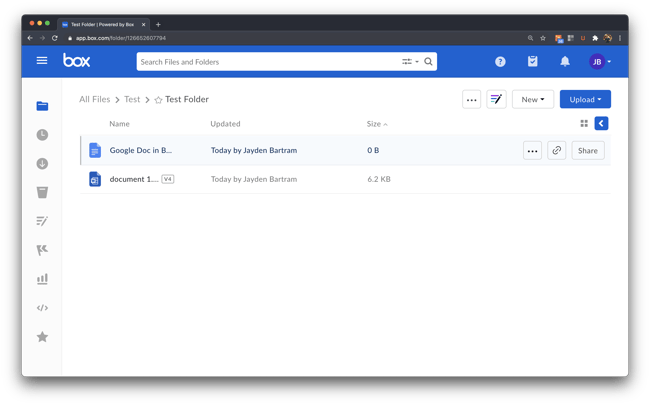
Task: Open the Developer console code icon
Action: tap(42, 308)
